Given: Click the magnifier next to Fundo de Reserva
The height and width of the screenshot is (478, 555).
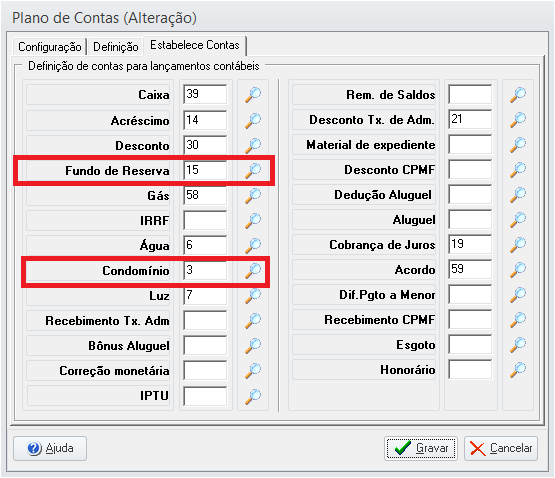Looking at the screenshot, I should coord(253,170).
